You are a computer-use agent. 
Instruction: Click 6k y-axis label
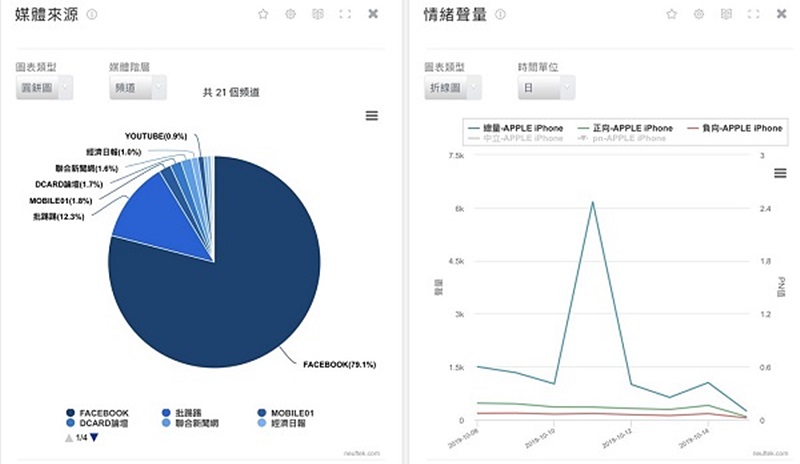[459, 208]
